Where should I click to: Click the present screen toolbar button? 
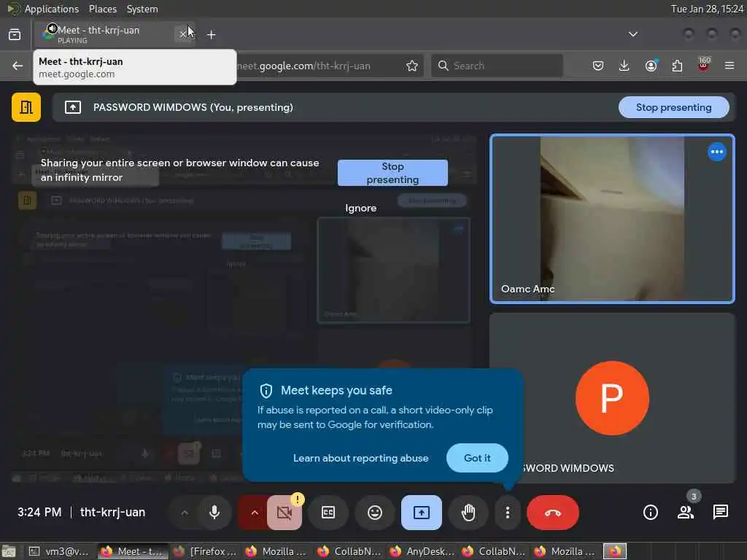click(421, 513)
